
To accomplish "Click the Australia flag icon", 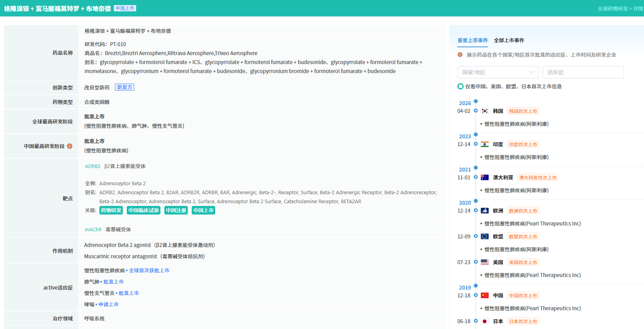I will point(485,177).
